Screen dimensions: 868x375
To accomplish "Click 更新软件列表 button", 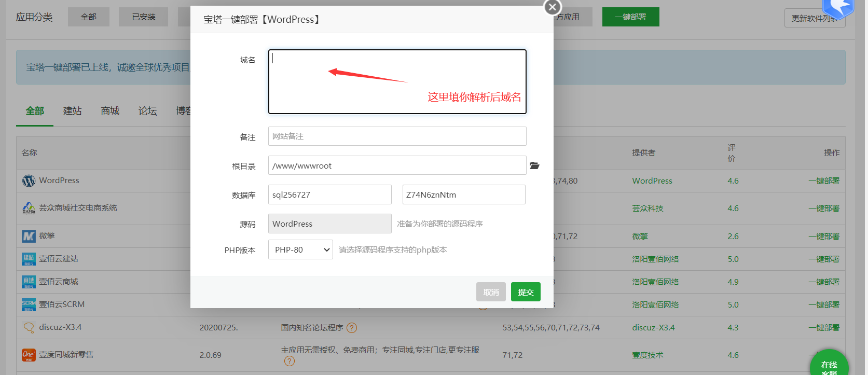I will click(x=815, y=18).
